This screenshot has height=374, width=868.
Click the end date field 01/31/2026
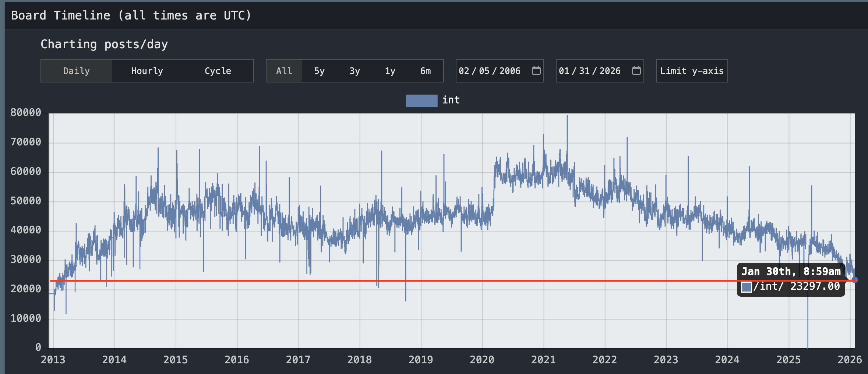600,71
